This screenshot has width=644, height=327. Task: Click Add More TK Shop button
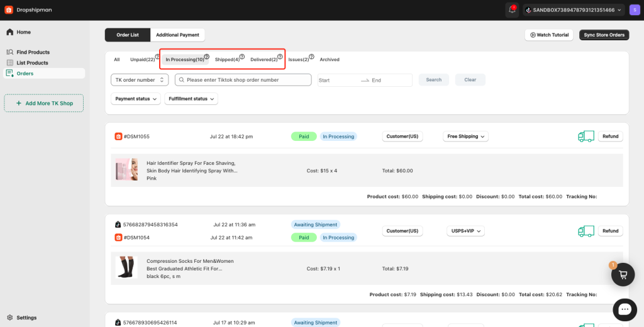click(44, 103)
